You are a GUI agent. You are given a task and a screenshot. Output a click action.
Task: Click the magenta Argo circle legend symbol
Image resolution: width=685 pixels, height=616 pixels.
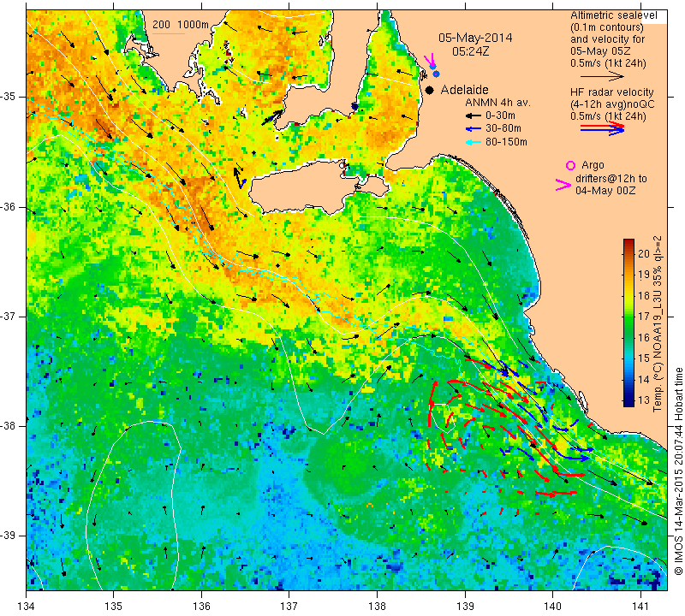570,165
